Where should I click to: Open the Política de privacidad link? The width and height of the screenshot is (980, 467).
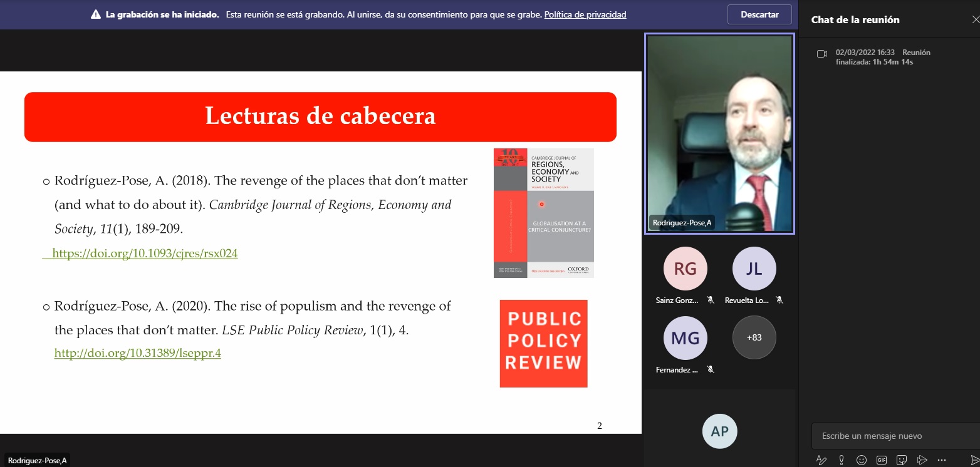coord(585,14)
